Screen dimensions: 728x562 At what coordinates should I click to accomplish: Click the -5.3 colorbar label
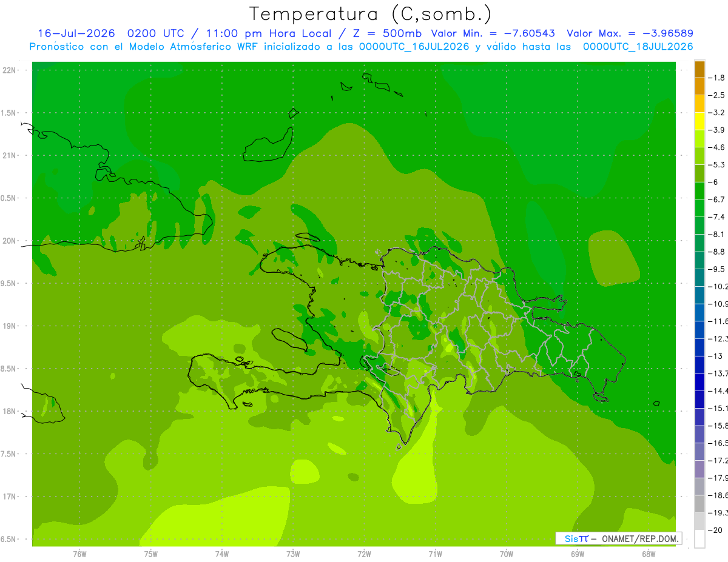pyautogui.click(x=717, y=164)
